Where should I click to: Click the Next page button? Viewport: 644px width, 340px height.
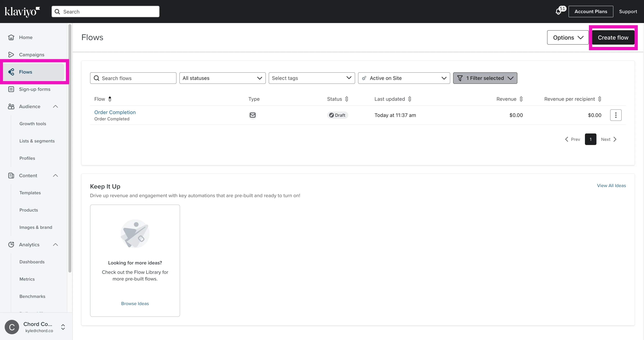click(609, 139)
